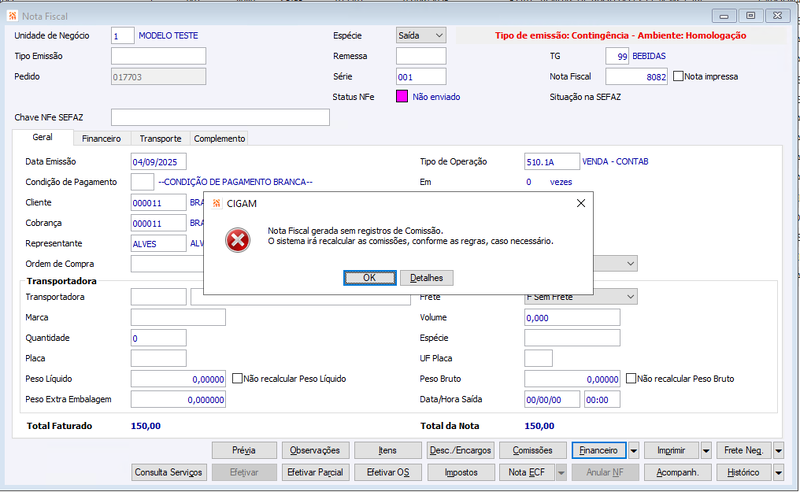Open Consulta Serviços
This screenshot has height=492, width=800.
[168, 473]
